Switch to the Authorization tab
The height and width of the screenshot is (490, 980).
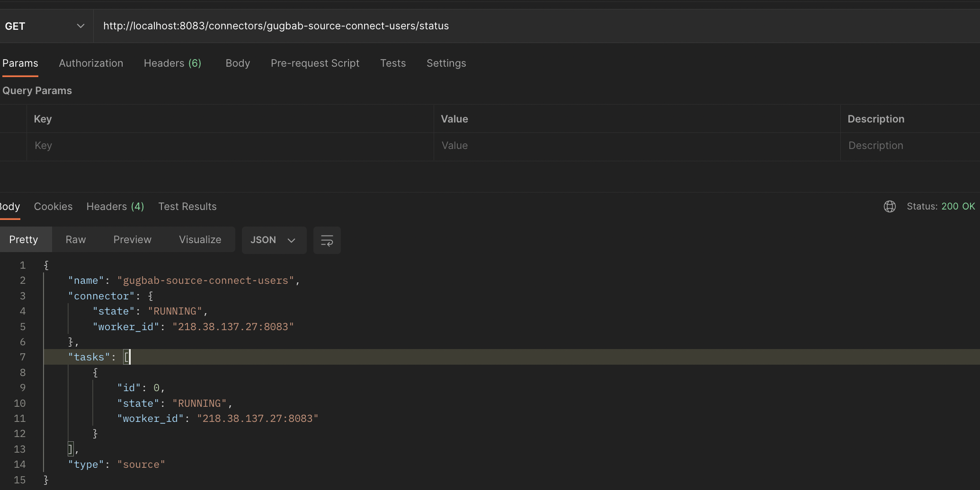click(x=91, y=63)
